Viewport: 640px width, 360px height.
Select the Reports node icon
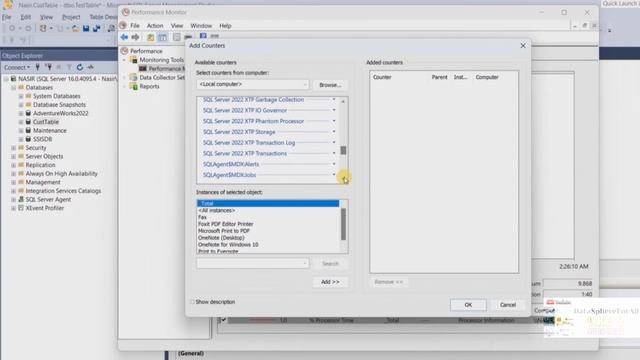[x=133, y=86]
